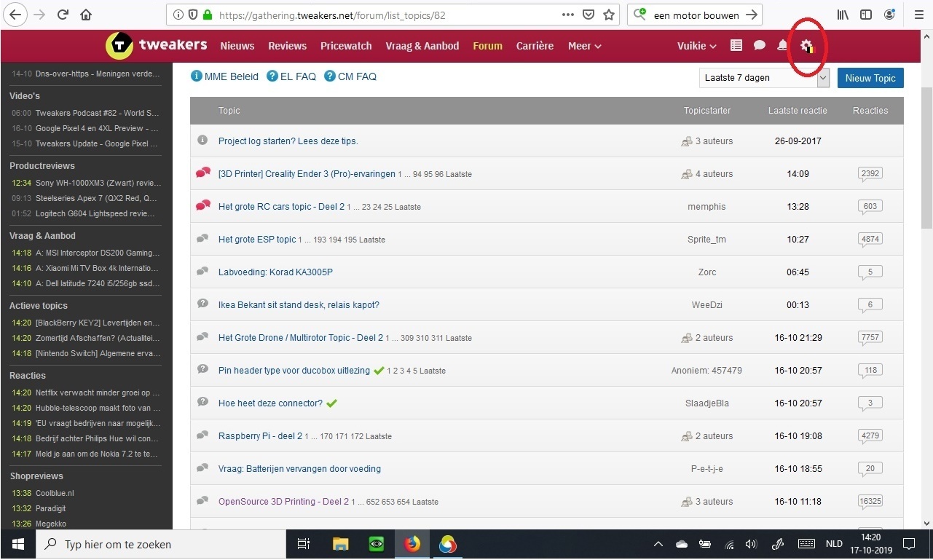Open the Nieuws section
The image size is (933, 560).
point(237,46)
